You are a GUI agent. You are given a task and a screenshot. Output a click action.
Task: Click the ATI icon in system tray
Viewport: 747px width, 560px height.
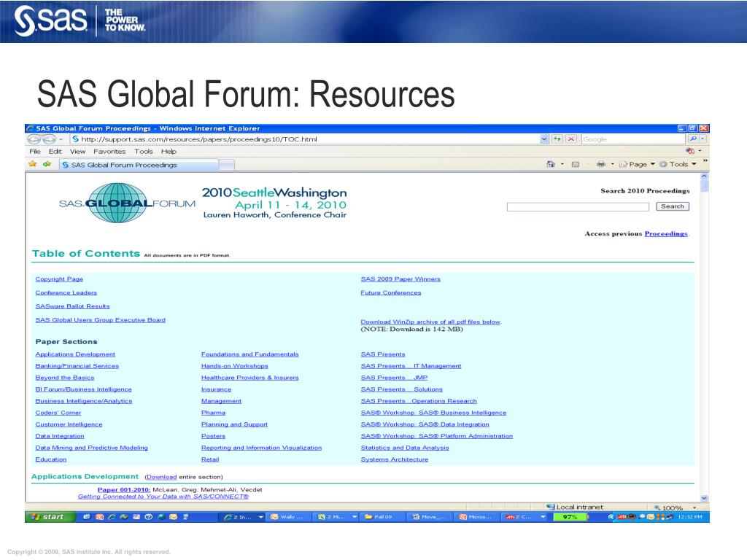click(622, 517)
